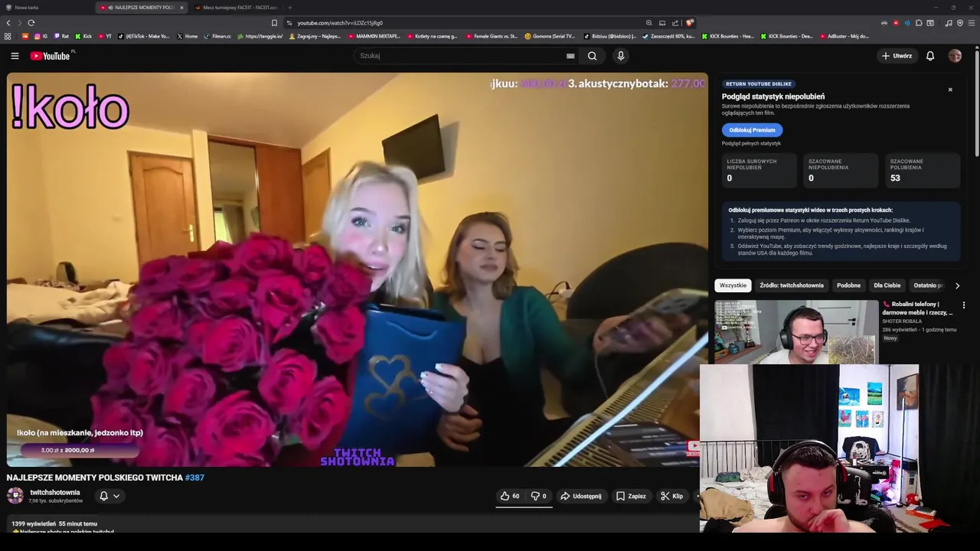Open YouTube notifications bell
Image resolution: width=980 pixels, height=551 pixels.
[x=930, y=56]
